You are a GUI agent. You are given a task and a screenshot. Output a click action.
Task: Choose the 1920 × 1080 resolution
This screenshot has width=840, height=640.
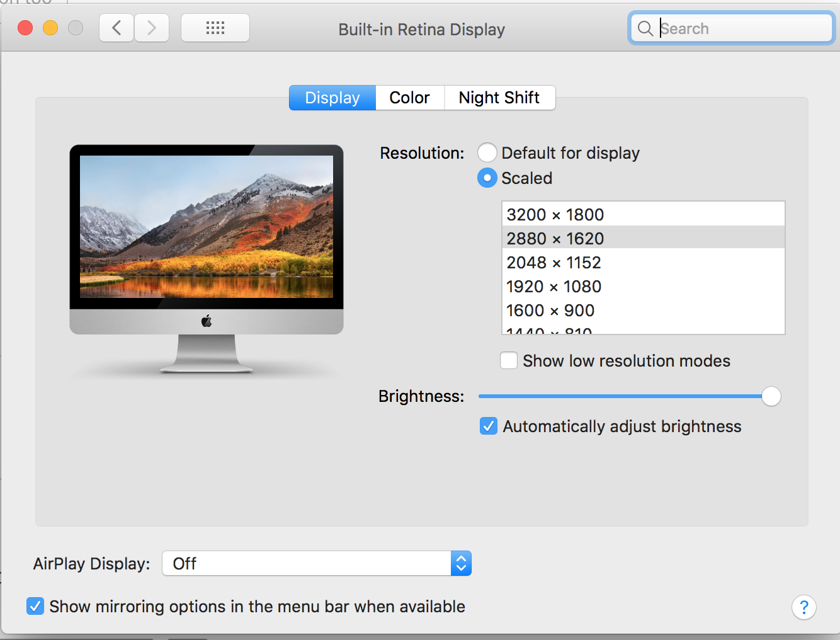point(644,287)
